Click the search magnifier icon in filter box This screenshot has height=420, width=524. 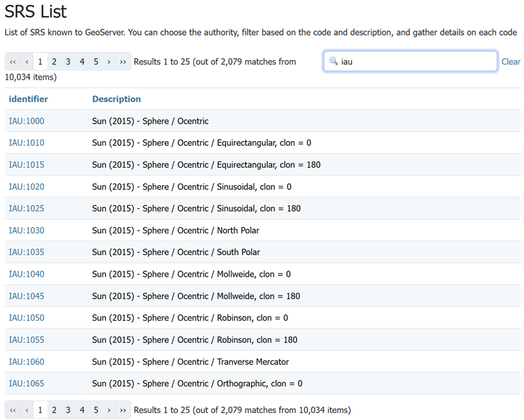coord(333,61)
